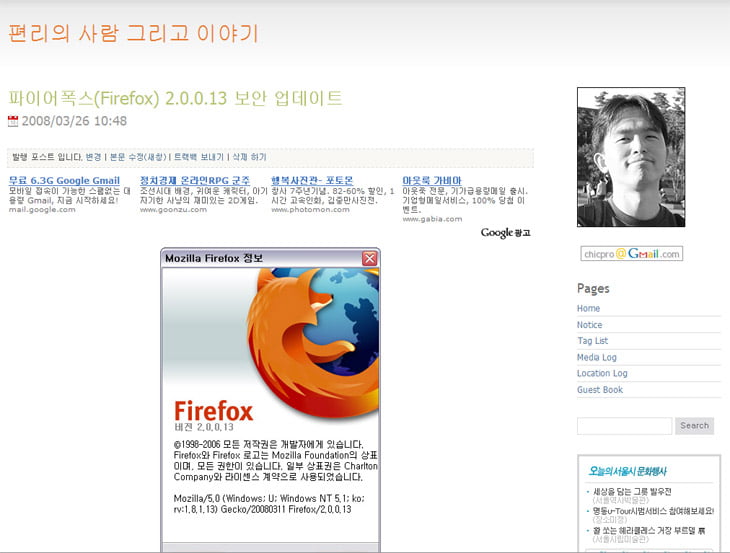This screenshot has width=730, height=553.
Task: Click the www.gabia.com ad URL
Action: click(432, 219)
